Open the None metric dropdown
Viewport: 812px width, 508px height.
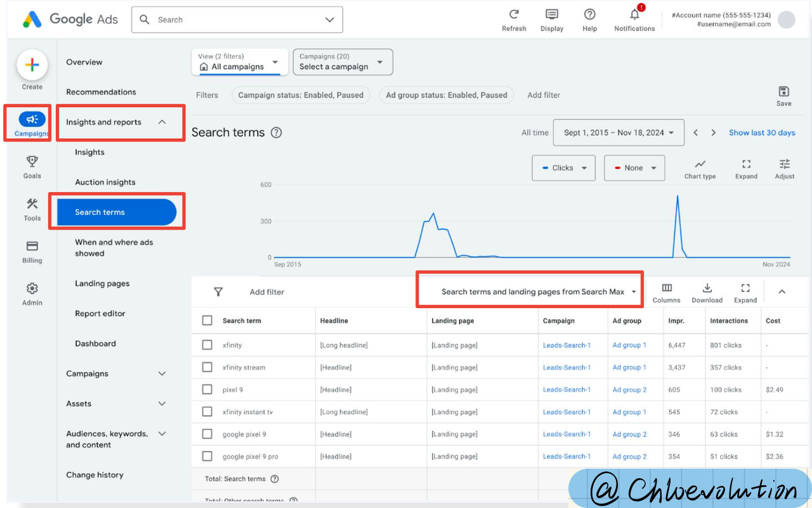pyautogui.click(x=634, y=168)
